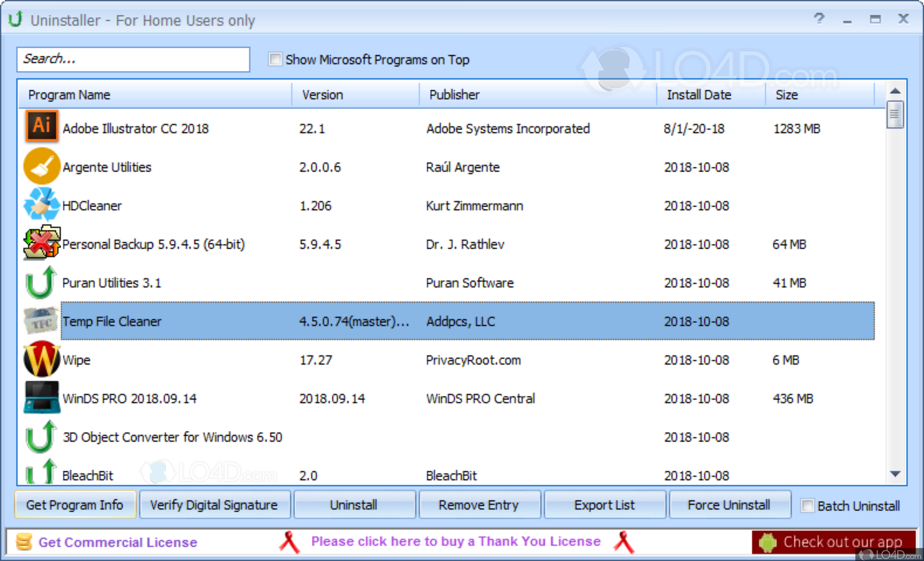Click the gold coins commercial license icon
The width and height of the screenshot is (924, 561).
[24, 541]
